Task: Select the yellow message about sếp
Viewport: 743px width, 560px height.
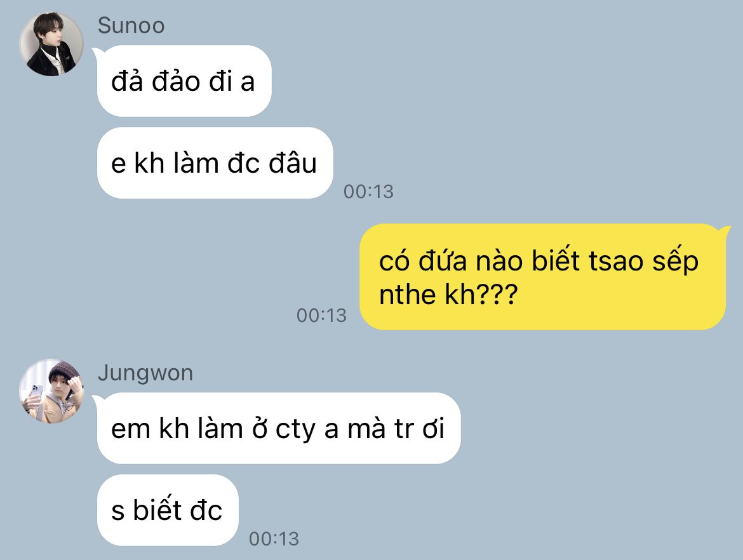Action: pyautogui.click(x=542, y=277)
